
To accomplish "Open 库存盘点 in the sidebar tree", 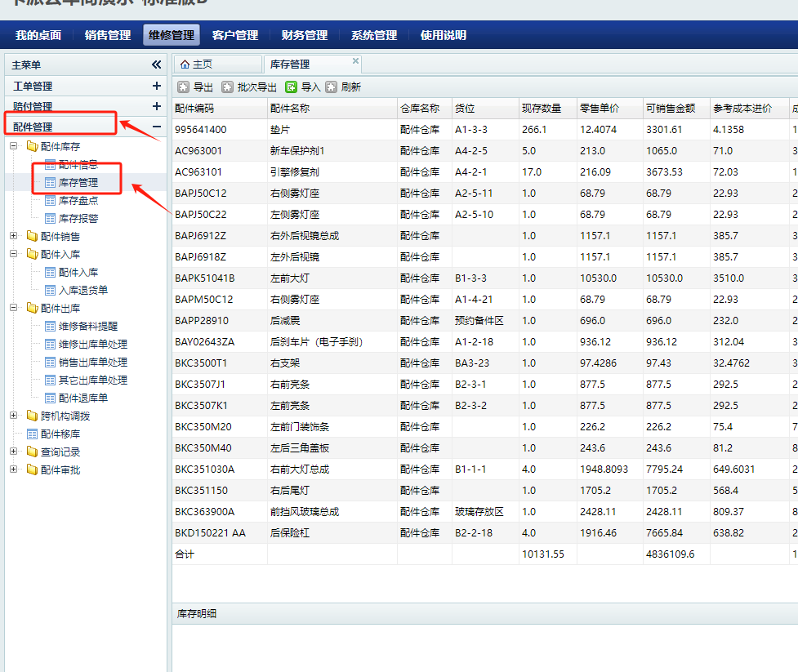I will click(78, 201).
